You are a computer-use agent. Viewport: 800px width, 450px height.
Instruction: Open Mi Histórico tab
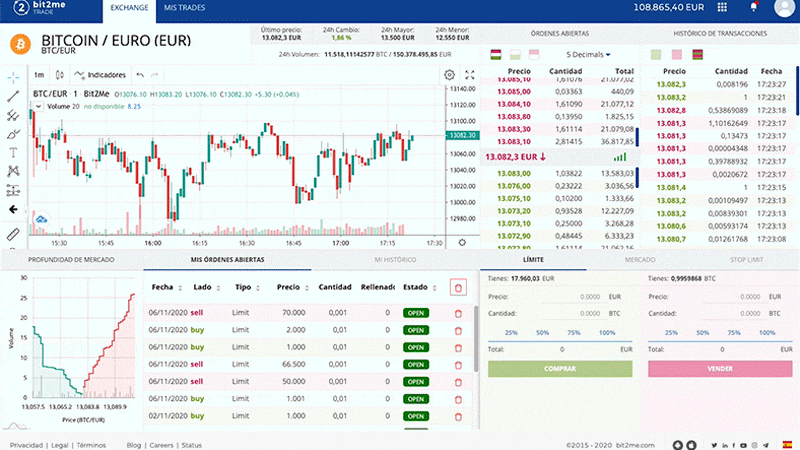click(395, 260)
